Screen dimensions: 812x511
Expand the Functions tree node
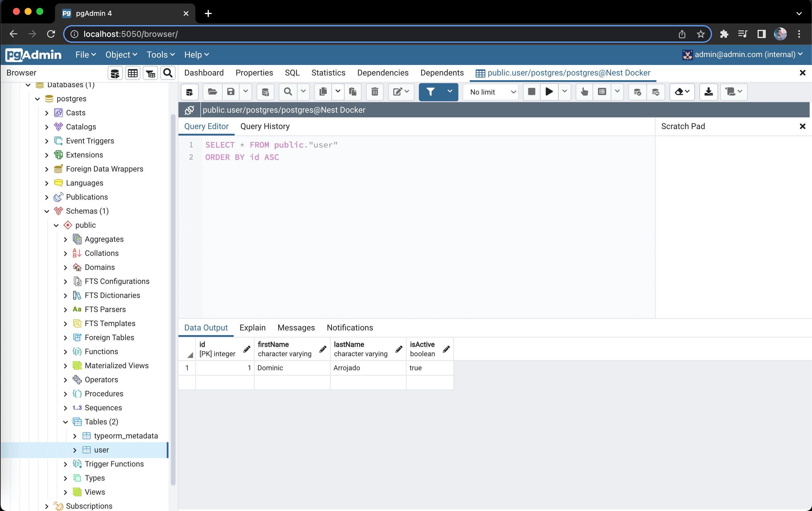tap(65, 351)
